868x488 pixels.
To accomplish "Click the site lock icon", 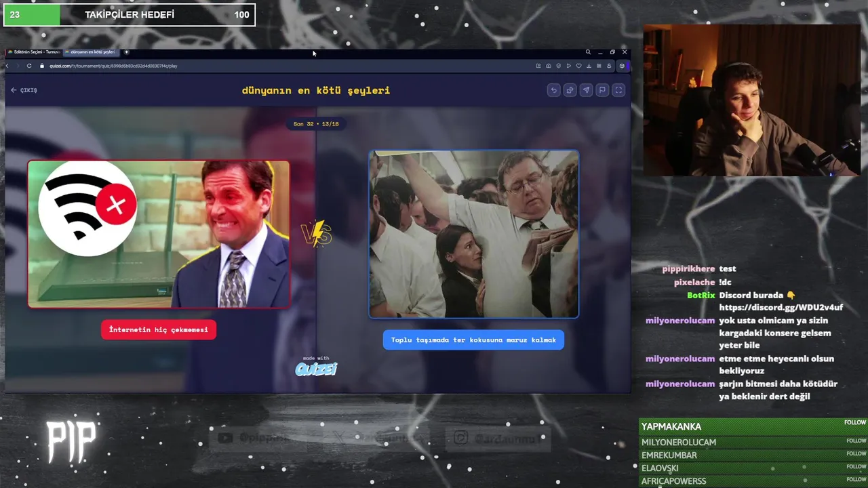I will pyautogui.click(x=42, y=66).
